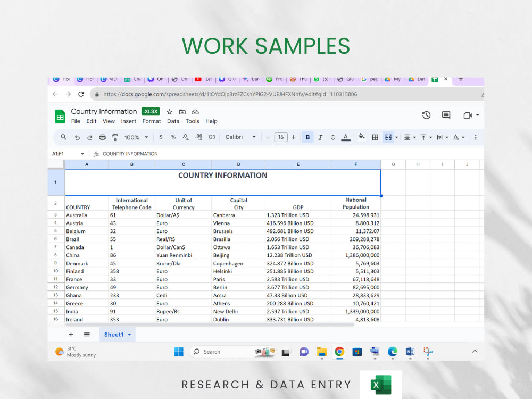Toggle strikethrough formatting
This screenshot has height=399, width=532.
[333, 137]
